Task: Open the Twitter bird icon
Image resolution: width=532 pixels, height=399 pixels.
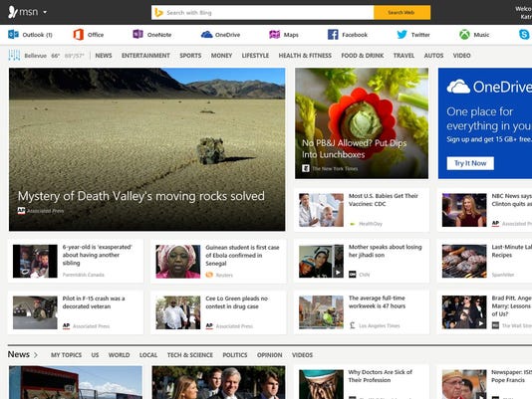Action: [x=402, y=35]
